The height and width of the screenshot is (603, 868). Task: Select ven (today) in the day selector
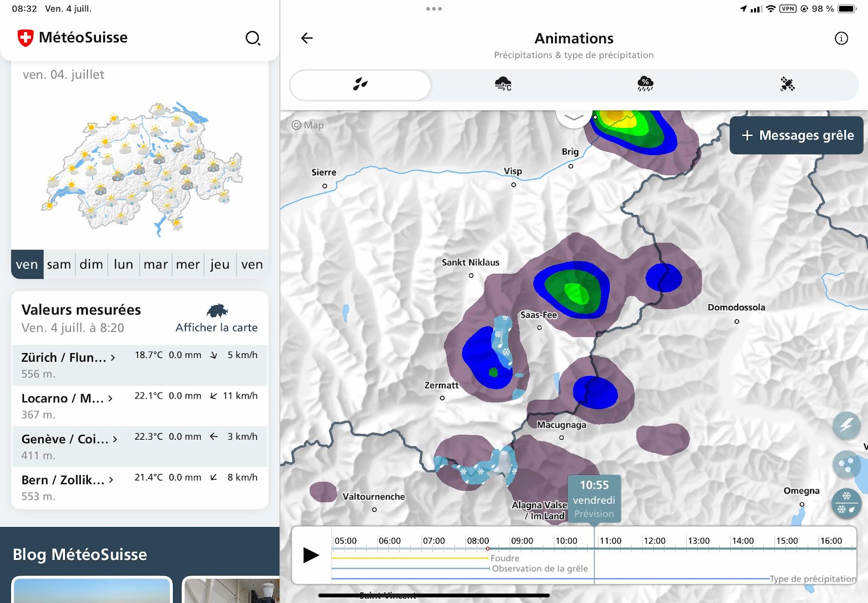pos(27,265)
